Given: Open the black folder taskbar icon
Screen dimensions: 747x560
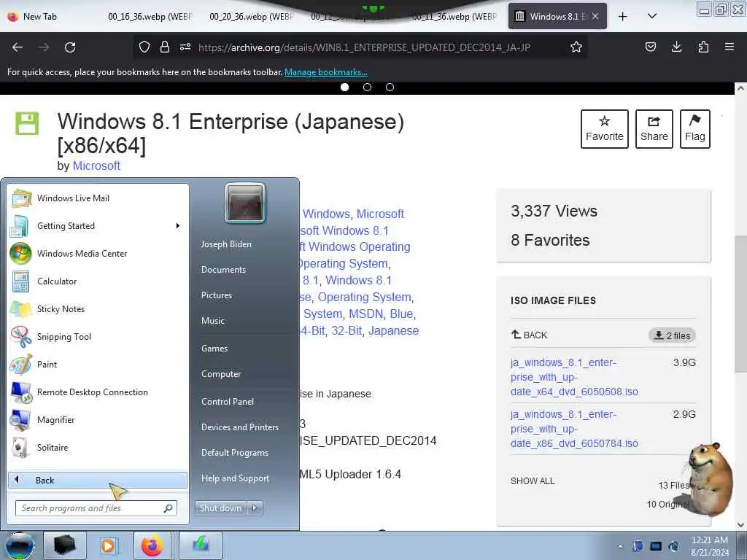Looking at the screenshot, I should [x=64, y=545].
